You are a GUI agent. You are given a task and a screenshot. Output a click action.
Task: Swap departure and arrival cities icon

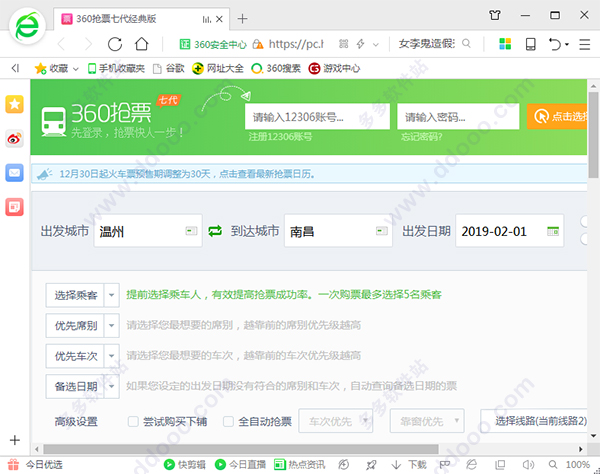tap(215, 231)
